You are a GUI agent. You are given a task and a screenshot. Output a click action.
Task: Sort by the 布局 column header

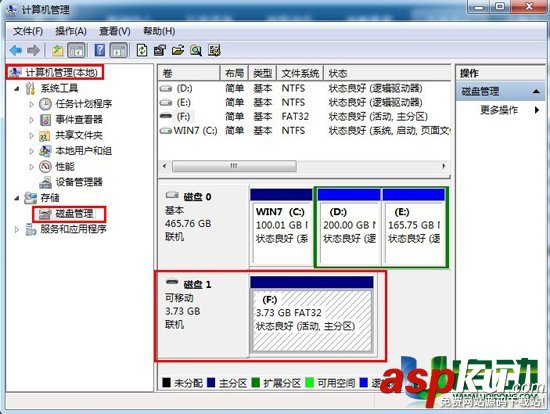tap(234, 73)
